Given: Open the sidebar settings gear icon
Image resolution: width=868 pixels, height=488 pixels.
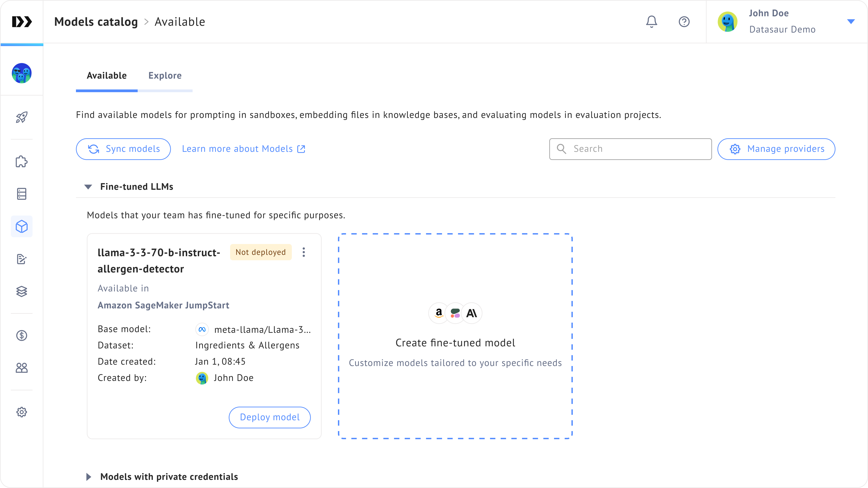Looking at the screenshot, I should coord(21,412).
